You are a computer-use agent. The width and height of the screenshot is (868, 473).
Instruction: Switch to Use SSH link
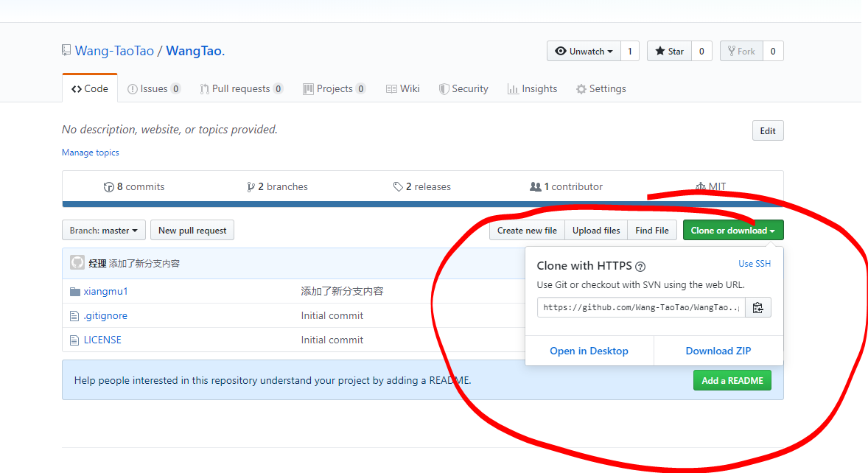pos(755,263)
